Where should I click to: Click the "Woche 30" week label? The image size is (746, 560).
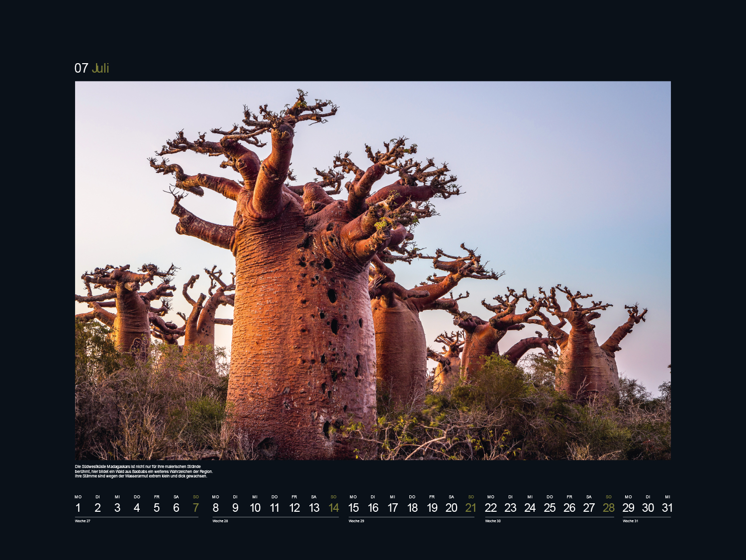(493, 521)
